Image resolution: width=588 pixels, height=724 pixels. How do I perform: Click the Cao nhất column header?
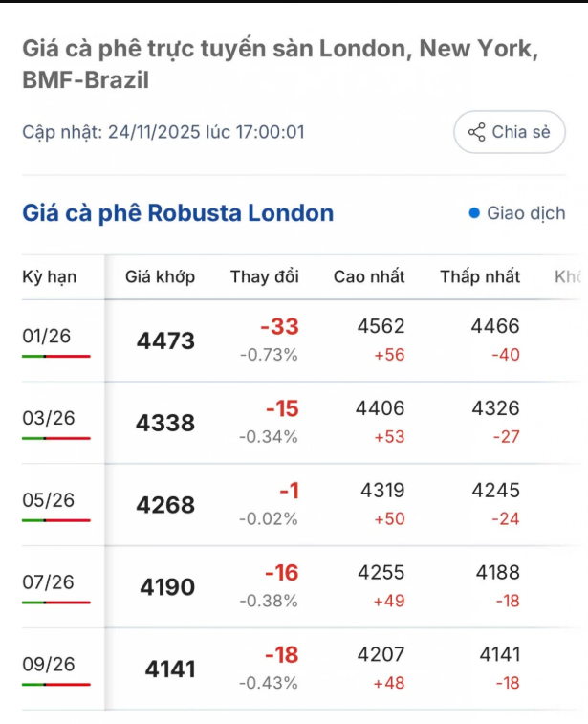[369, 277]
